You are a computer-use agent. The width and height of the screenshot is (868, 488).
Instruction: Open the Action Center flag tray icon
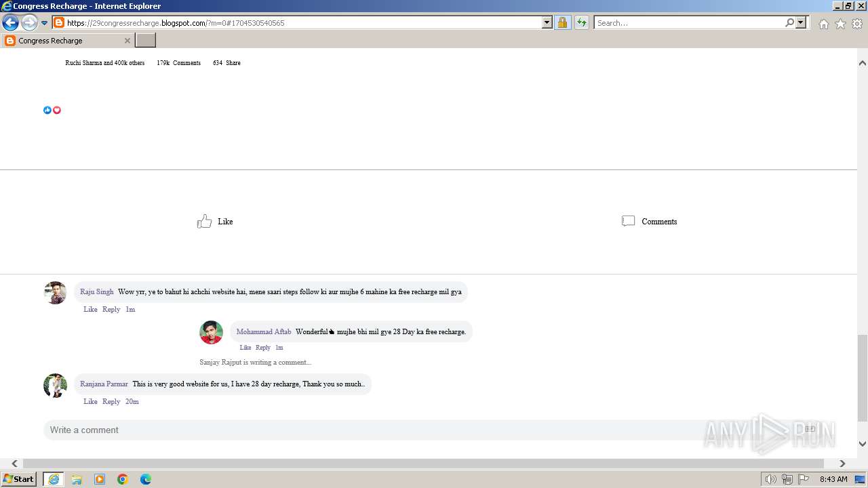coord(804,479)
